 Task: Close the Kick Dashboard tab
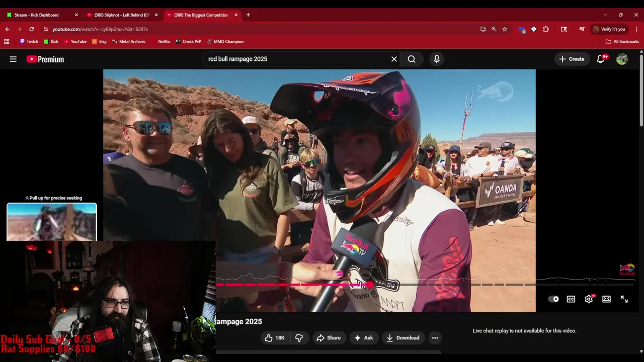pyautogui.click(x=76, y=15)
